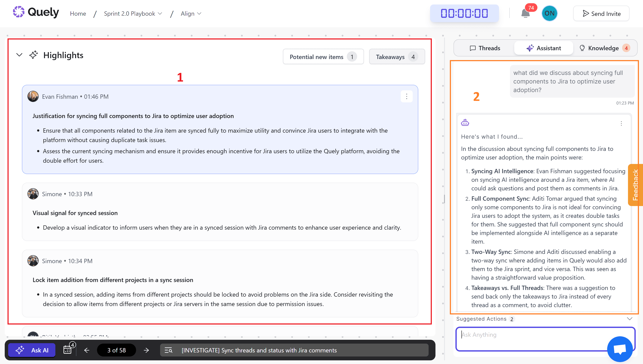Open the Align breadcrumb dropdown
The height and width of the screenshot is (364, 643).
(191, 14)
